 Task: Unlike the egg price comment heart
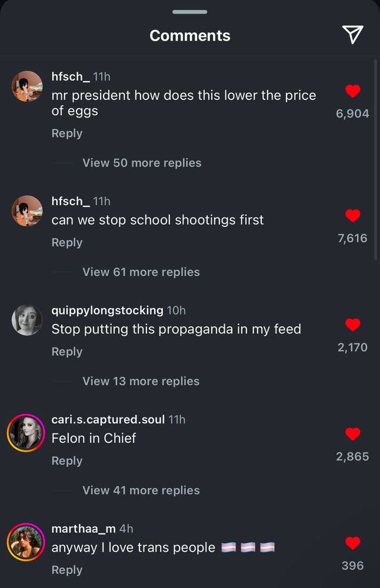point(352,91)
